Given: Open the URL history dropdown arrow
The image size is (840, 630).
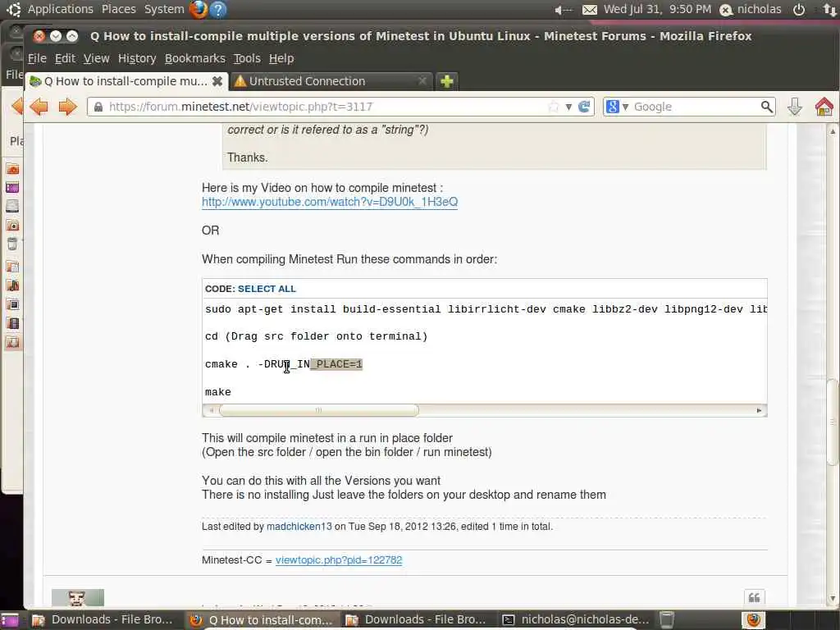Looking at the screenshot, I should (568, 107).
